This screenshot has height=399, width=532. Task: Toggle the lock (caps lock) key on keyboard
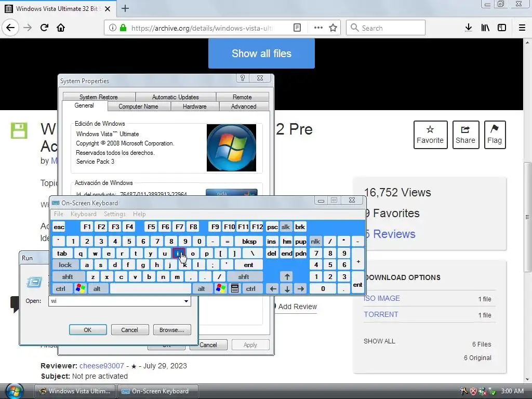[x=65, y=264]
